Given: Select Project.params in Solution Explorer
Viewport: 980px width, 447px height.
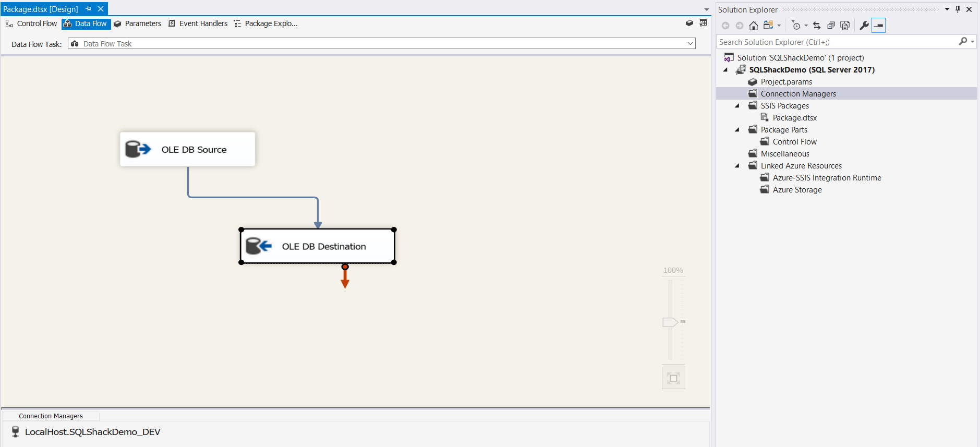Looking at the screenshot, I should pyautogui.click(x=786, y=82).
